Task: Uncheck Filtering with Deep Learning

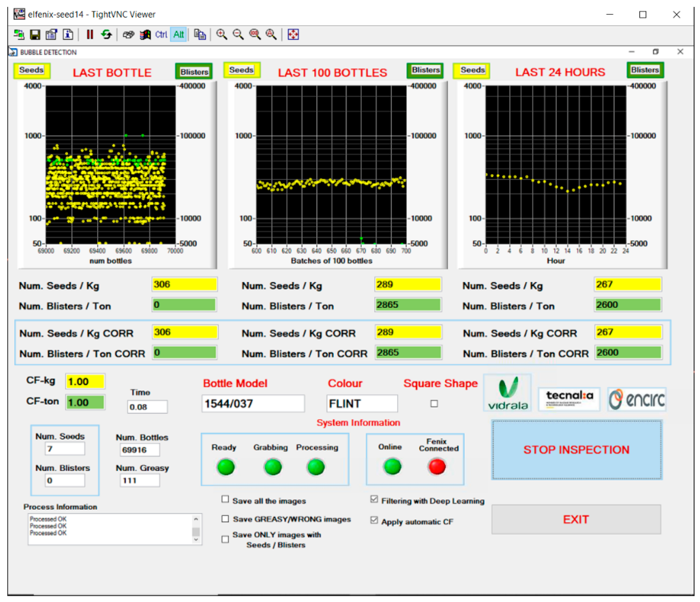Action: click(374, 499)
